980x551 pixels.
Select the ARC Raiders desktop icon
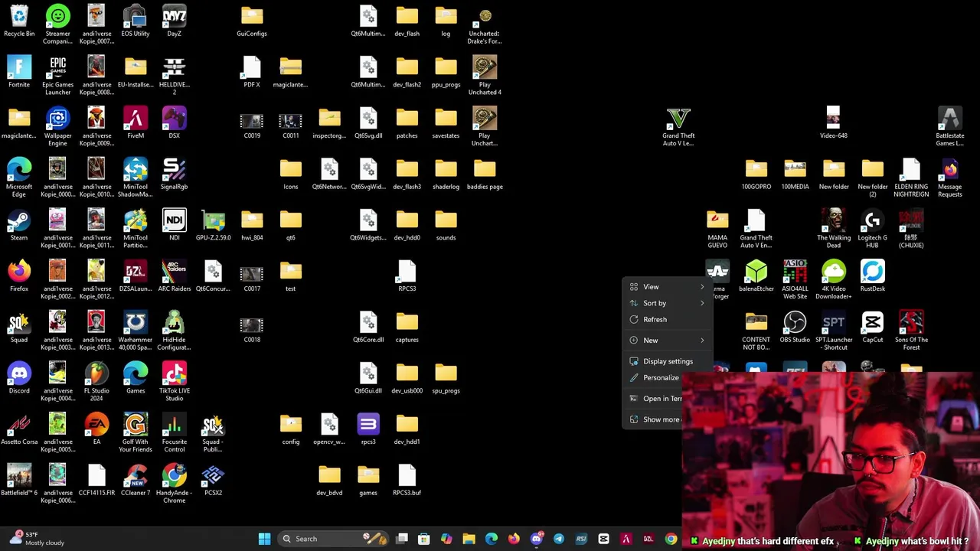coord(174,276)
